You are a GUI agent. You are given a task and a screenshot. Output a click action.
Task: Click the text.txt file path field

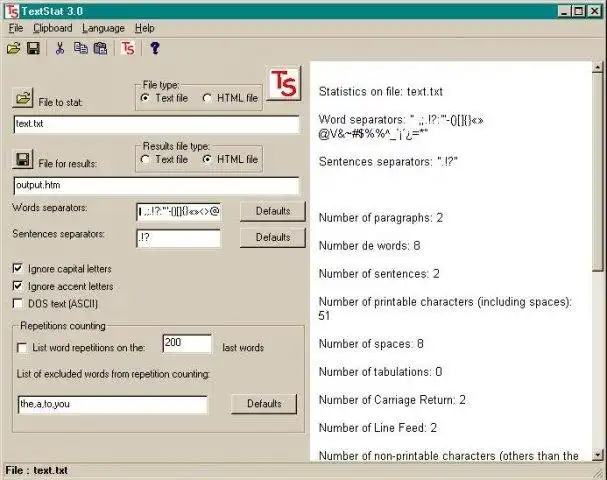(156, 124)
